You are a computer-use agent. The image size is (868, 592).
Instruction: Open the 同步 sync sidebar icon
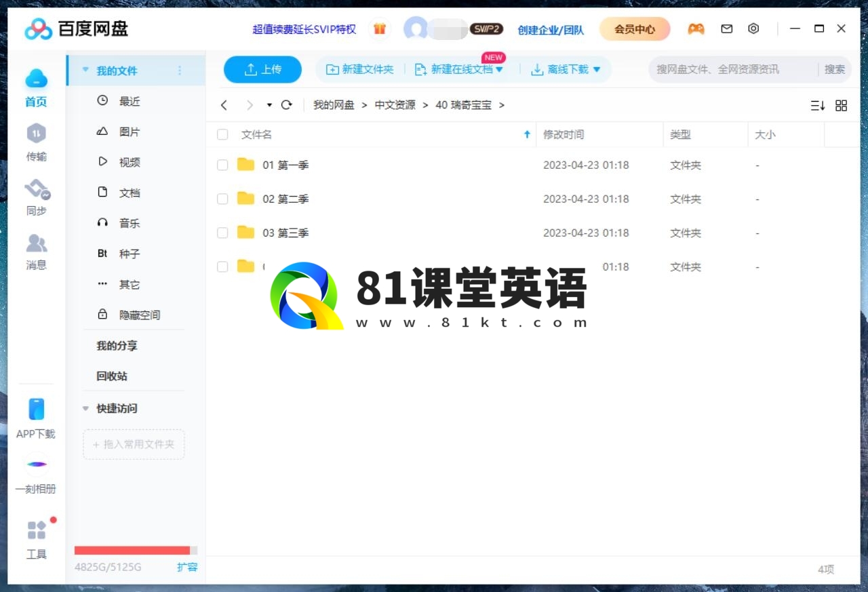coord(37,189)
